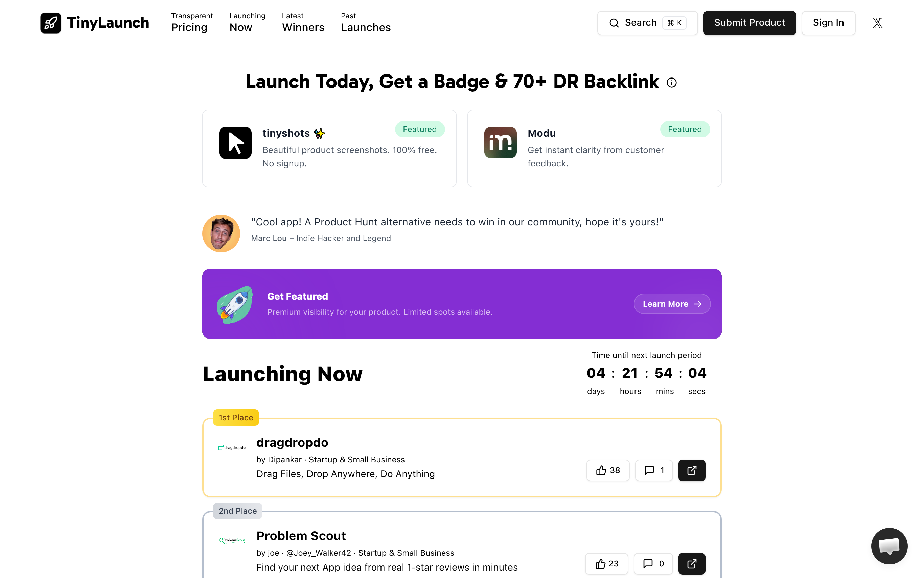Open Problem Scout comments button
The width and height of the screenshot is (924, 578).
[653, 563]
